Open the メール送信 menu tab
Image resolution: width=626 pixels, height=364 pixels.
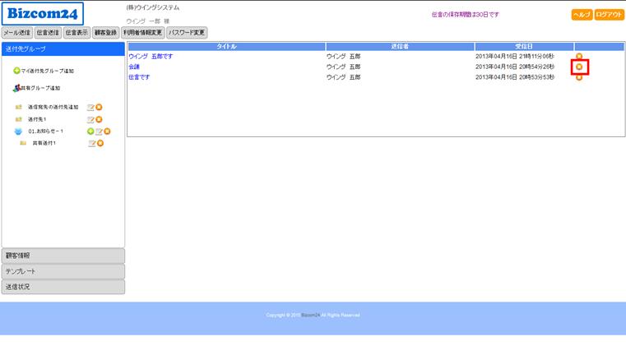17,33
